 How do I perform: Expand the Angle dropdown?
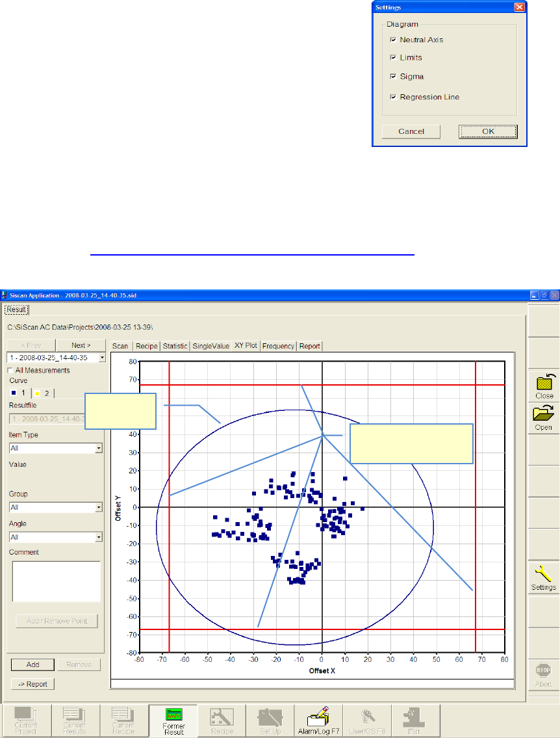(99, 537)
